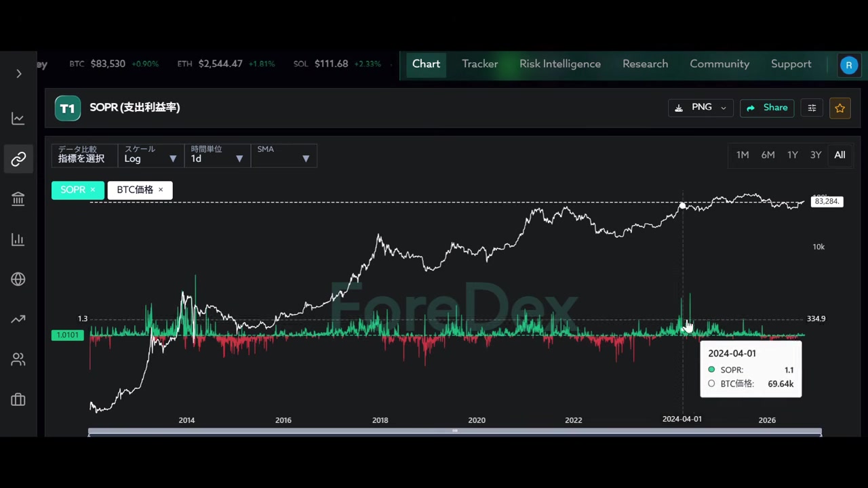Open the line chart sidebar icon
The image size is (868, 488).
18,119
